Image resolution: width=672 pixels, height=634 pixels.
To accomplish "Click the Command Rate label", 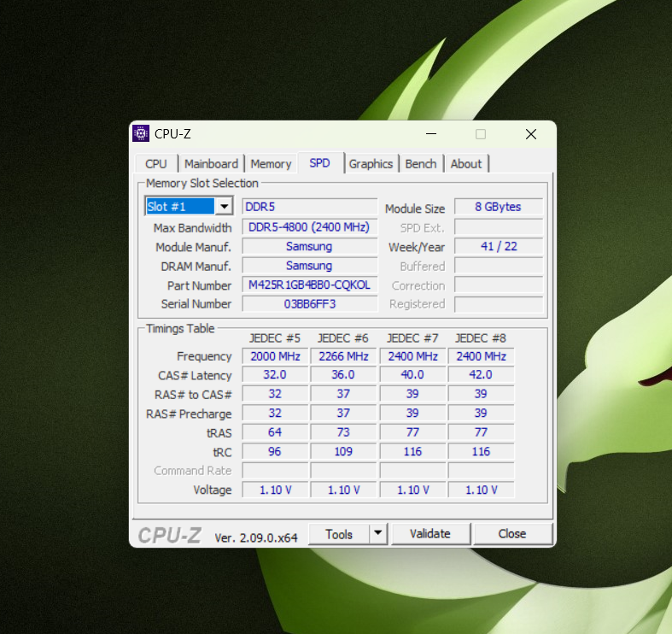I will click(193, 471).
